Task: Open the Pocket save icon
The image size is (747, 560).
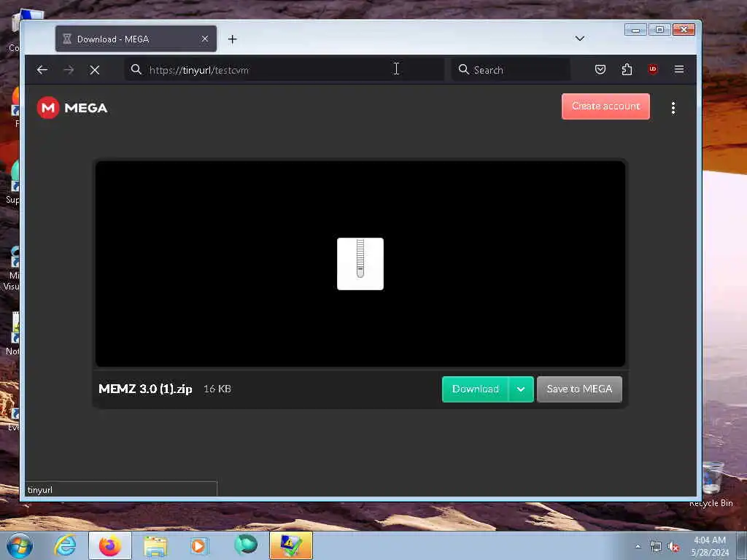Action: point(600,69)
